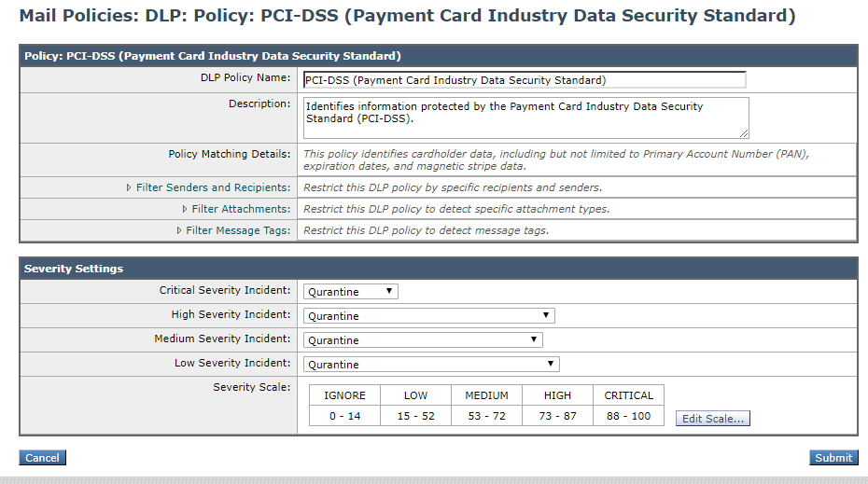
Task: Expand the Filter Attachments disclosure triangle
Action: [185, 209]
